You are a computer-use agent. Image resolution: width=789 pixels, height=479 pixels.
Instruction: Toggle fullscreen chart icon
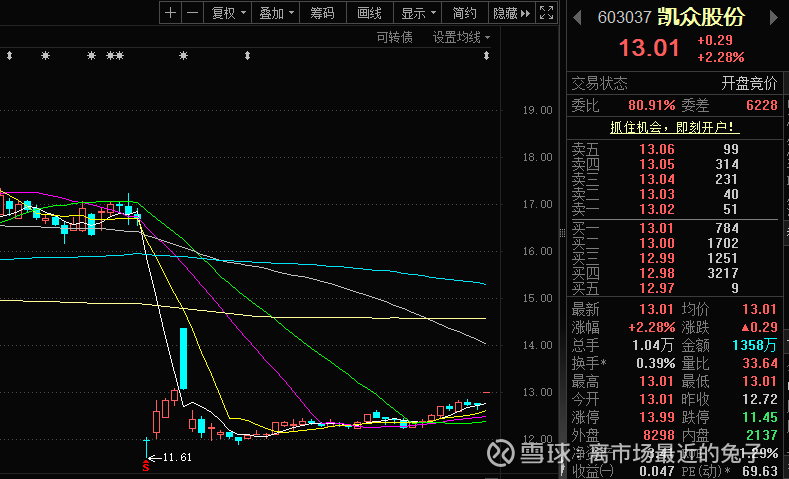click(x=546, y=13)
